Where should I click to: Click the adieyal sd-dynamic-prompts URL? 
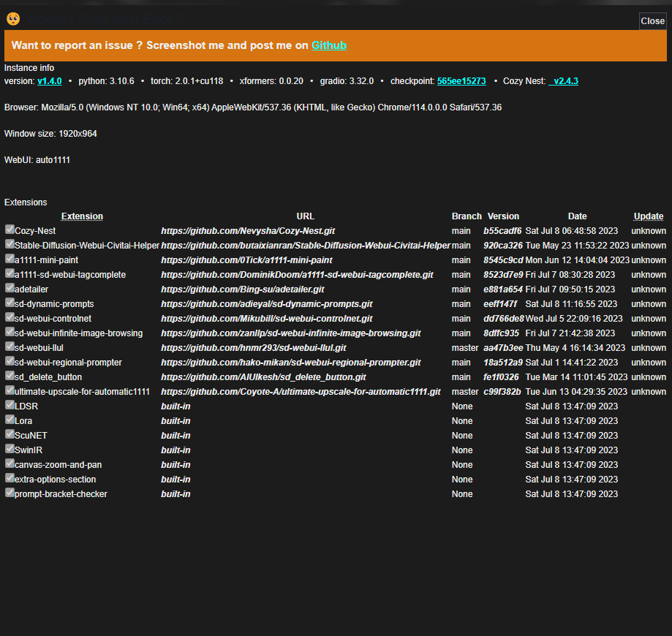coord(267,304)
